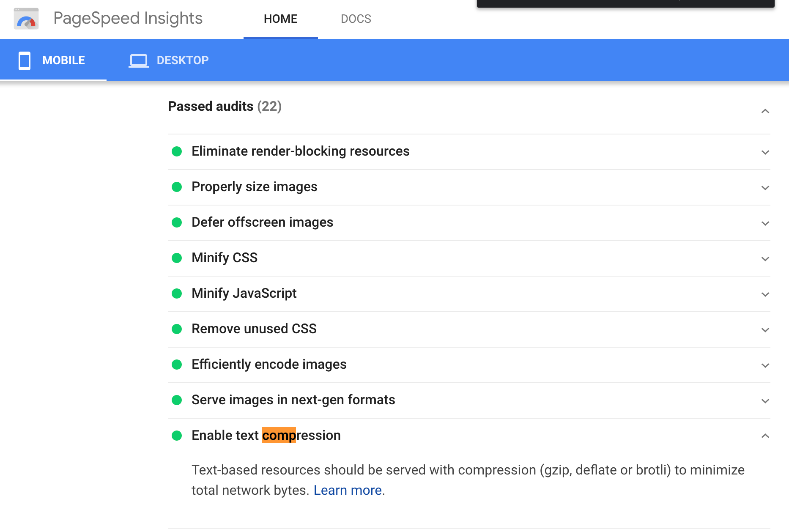Viewport: 789px width, 532px height.
Task: Select the MOBILE results tab
Action: point(63,60)
